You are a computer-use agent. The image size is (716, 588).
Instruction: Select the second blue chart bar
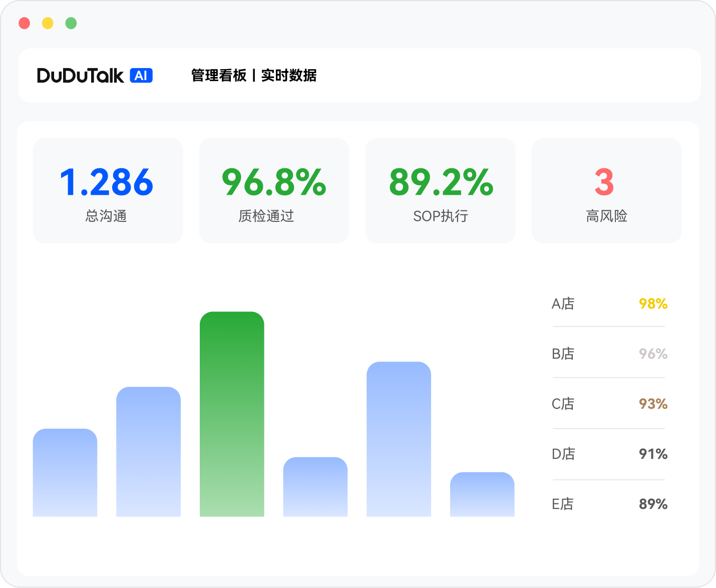[x=148, y=452]
